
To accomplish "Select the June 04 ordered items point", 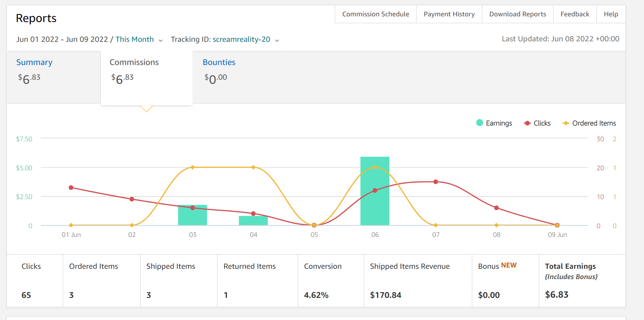I will 253,167.
